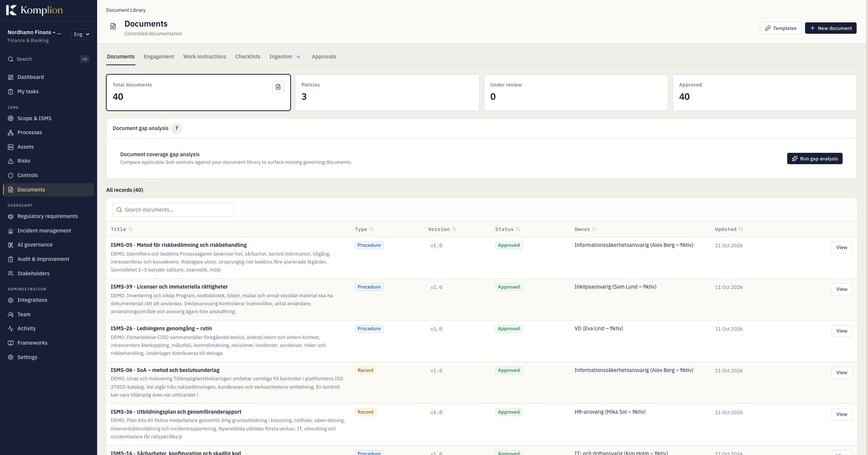Click the Record type badge for ISMS-06

[365, 370]
